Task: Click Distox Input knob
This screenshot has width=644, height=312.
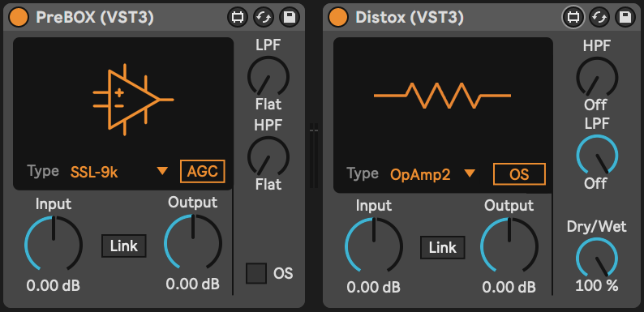Action: pyautogui.click(x=373, y=246)
